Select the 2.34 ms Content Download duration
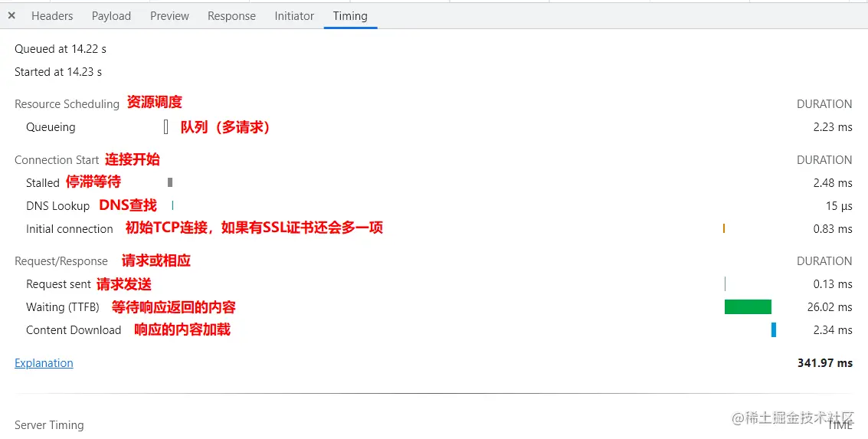The width and height of the screenshot is (868, 439). click(x=833, y=330)
